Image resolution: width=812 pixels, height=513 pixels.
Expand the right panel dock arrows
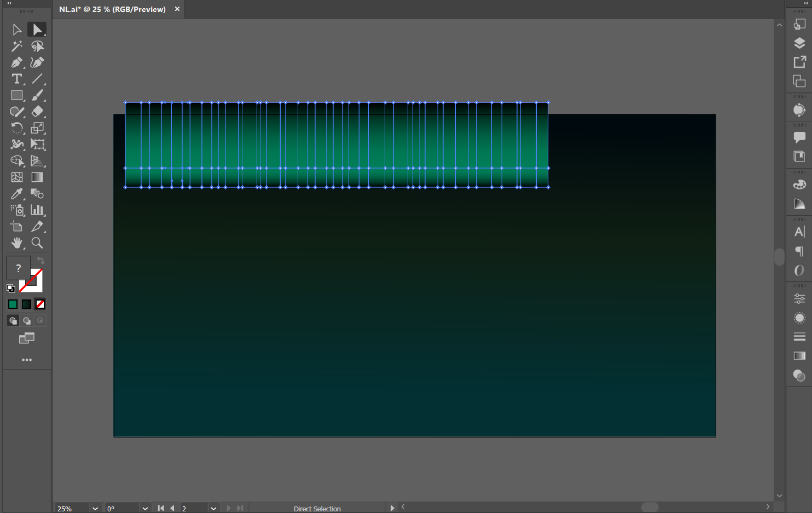pos(805,3)
